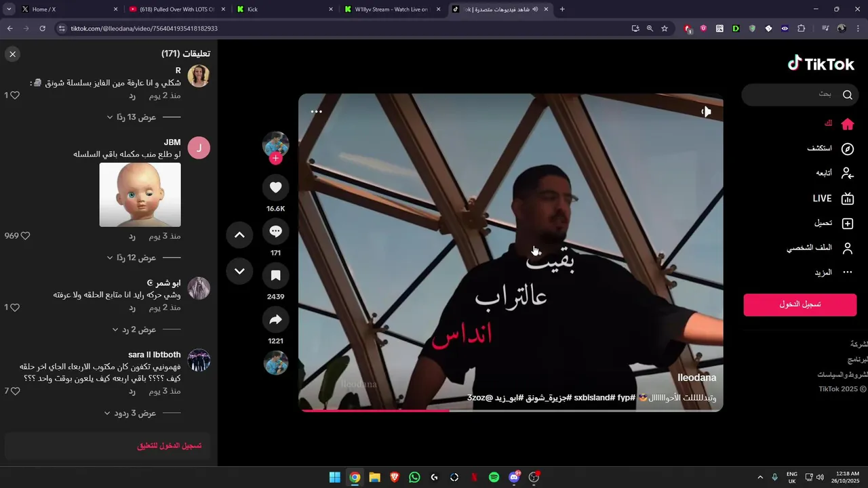This screenshot has height=488, width=868.
Task: Like ابو شمر comment heart
Action: pyautogui.click(x=15, y=308)
